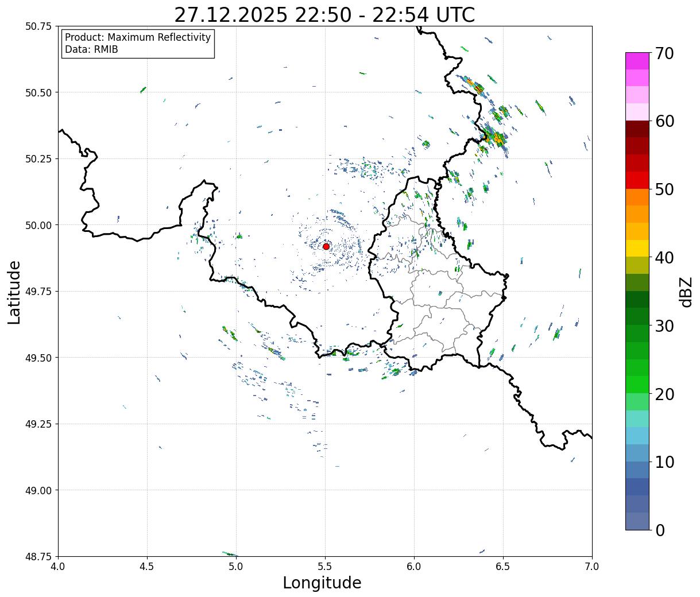700x597 pixels.
Task: Click the 49.50 latitude tick label
Action: coord(38,358)
